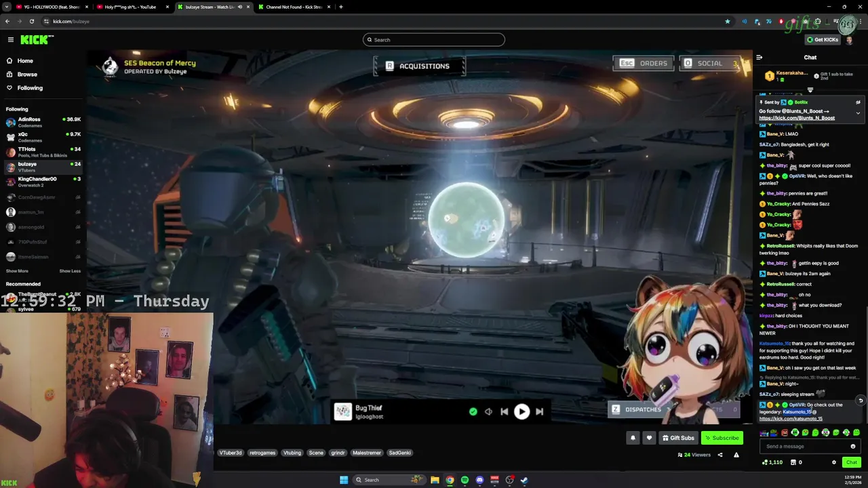The height and width of the screenshot is (488, 868).
Task: Hide the pinned BotRix message
Action: [858, 102]
